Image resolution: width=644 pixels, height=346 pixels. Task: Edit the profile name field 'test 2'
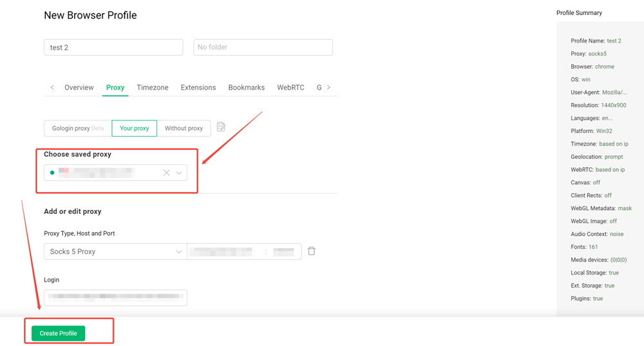click(x=113, y=47)
